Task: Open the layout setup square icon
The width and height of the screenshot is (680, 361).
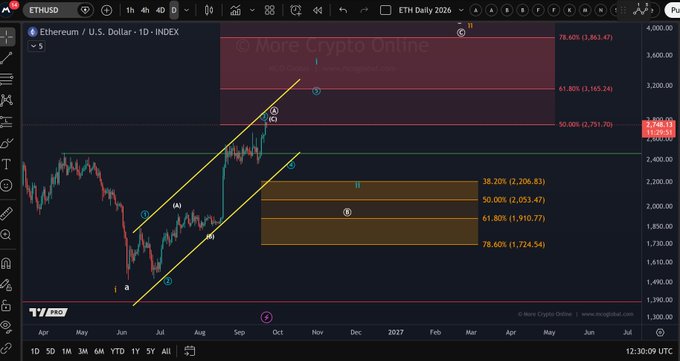Action: click(x=386, y=10)
